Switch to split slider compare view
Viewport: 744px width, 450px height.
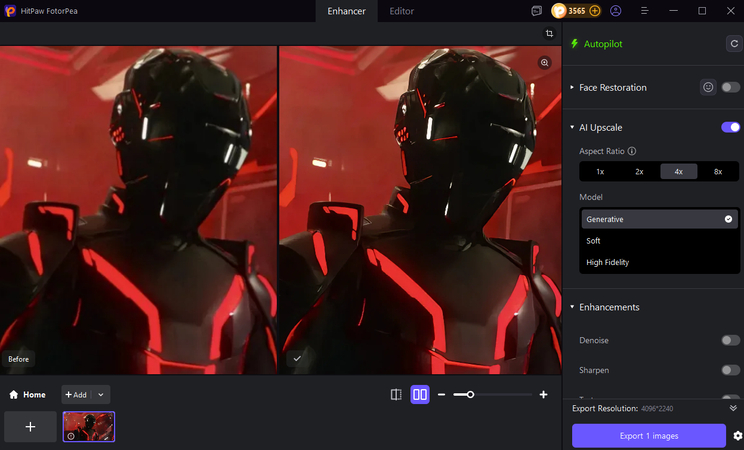396,394
